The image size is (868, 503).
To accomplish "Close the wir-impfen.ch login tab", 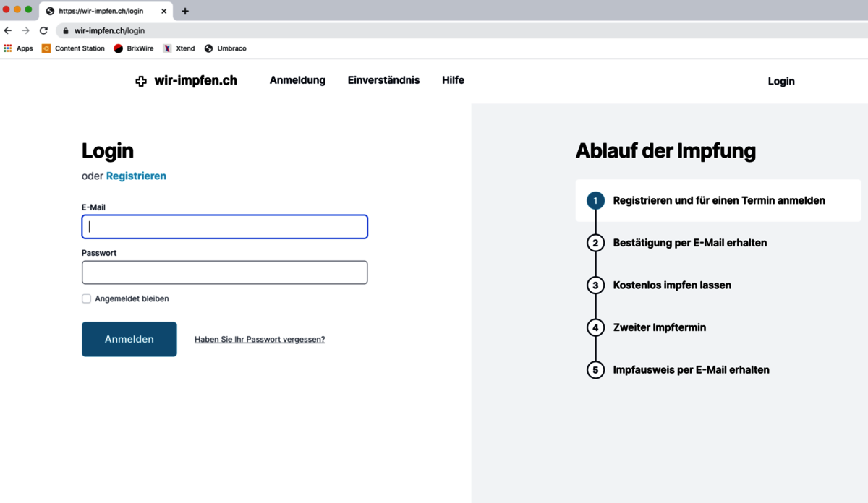I will 163,11.
